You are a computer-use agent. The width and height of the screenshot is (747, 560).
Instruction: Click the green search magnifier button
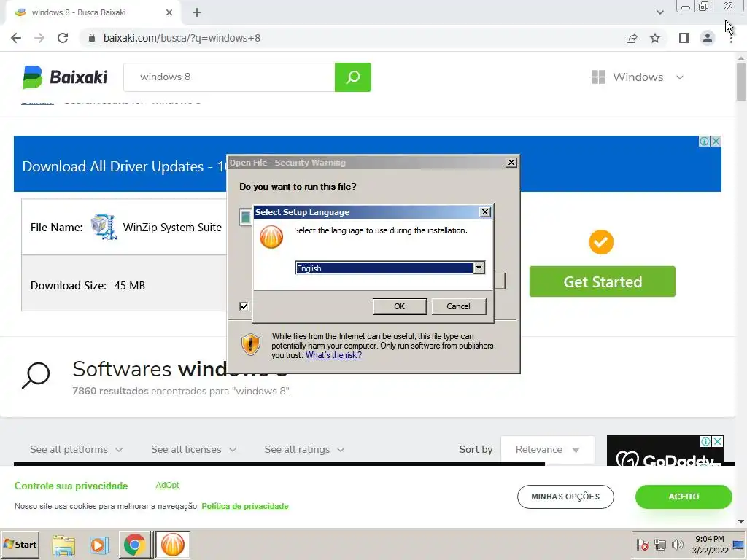pos(353,77)
